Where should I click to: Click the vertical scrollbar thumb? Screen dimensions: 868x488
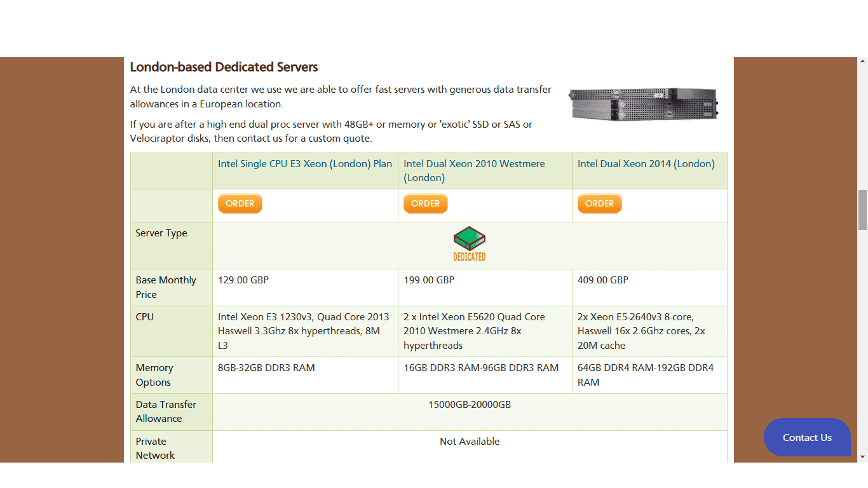(862, 210)
